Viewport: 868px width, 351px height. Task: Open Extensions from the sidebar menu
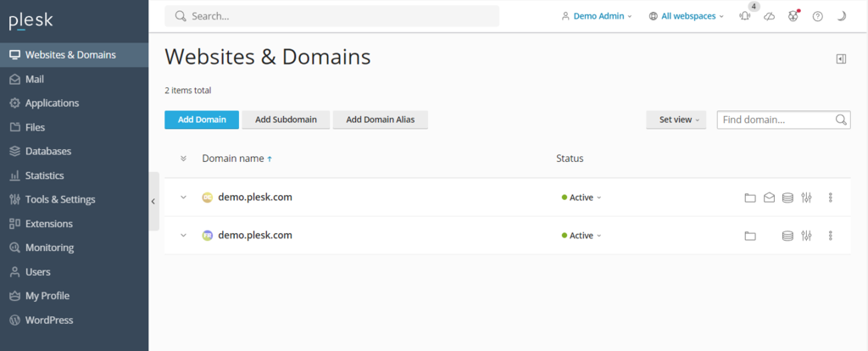48,224
